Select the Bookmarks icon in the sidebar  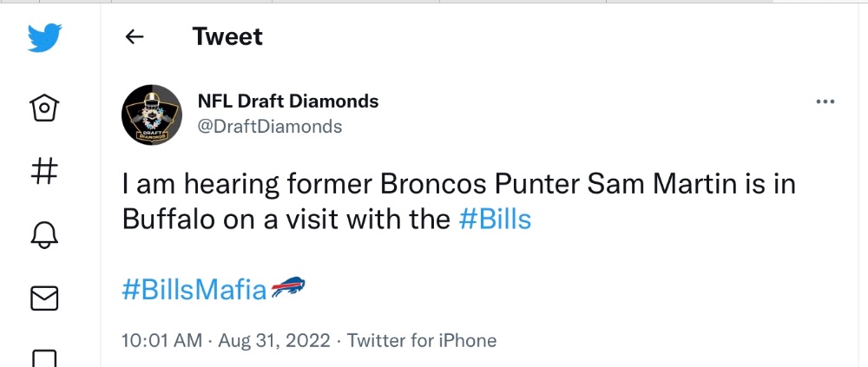pos(44,358)
